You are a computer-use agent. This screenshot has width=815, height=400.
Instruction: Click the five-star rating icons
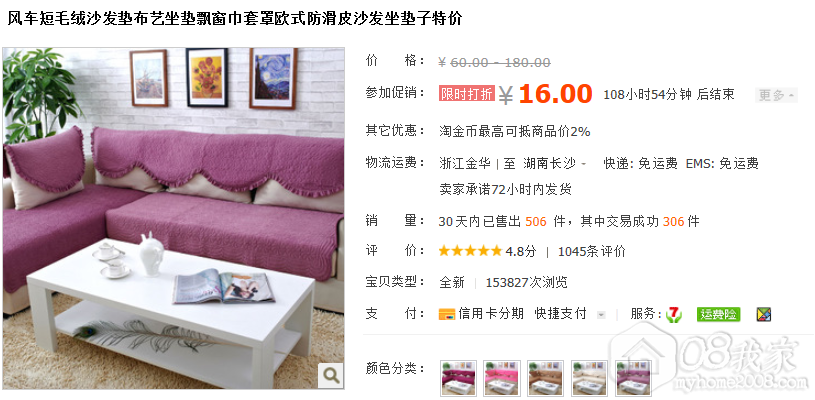pyautogui.click(x=470, y=251)
